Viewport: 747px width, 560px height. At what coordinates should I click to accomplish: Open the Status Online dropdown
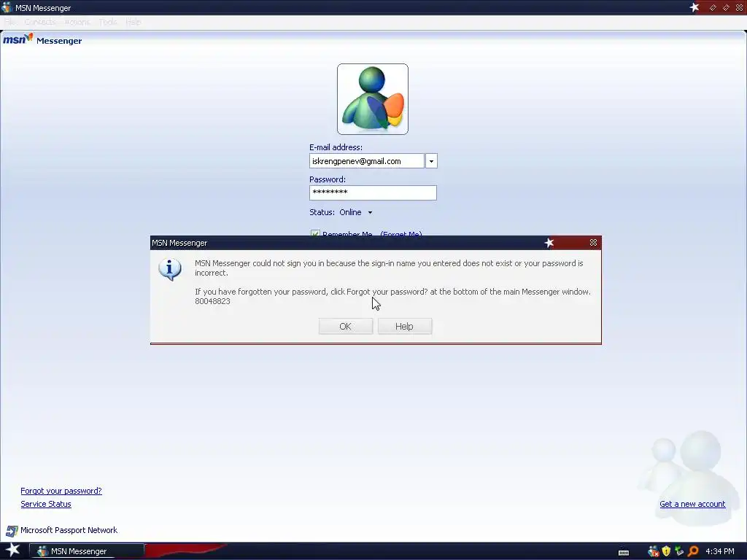355,212
